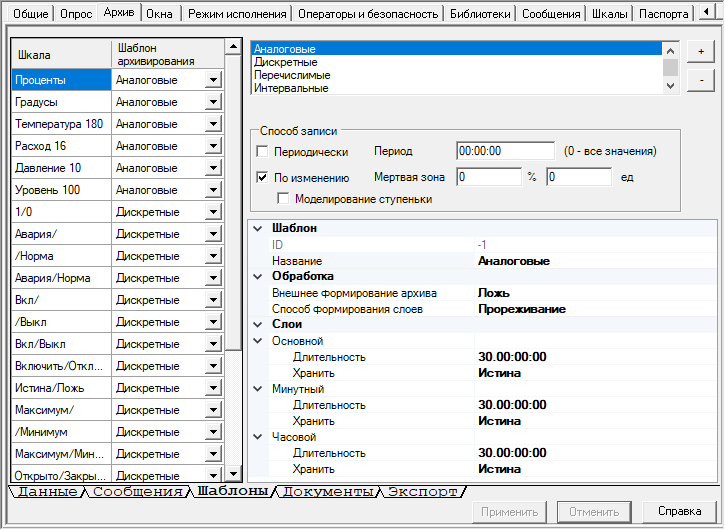This screenshot has width=725, height=530.
Task: Open template dropdown for Расход 16
Action: (213, 146)
